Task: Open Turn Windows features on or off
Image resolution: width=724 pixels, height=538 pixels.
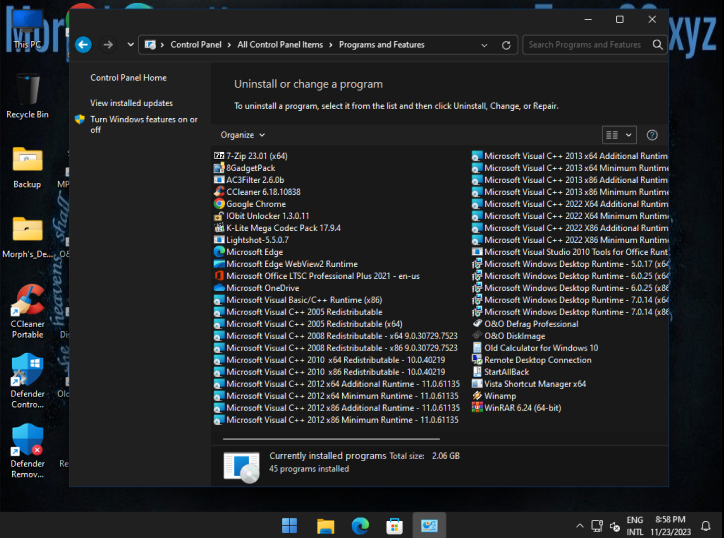Action: [144, 124]
